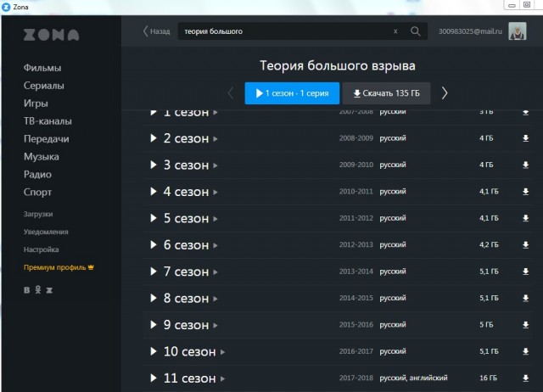Click the left chevron before play button
The image size is (543, 392).
231,92
